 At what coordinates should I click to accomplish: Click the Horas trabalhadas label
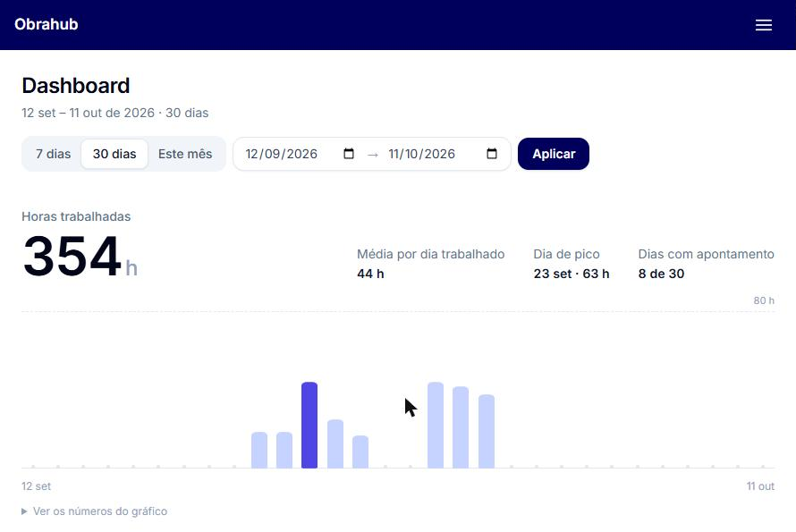coord(76,216)
